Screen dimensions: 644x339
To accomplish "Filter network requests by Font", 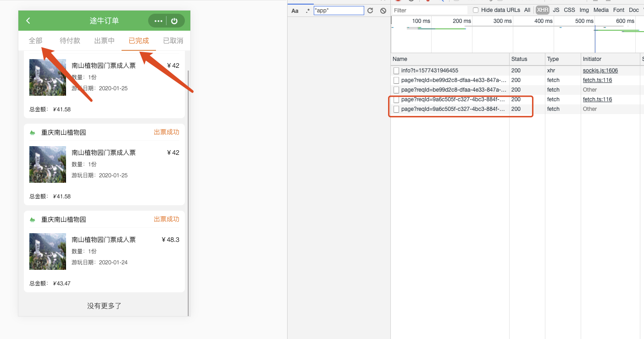I will [619, 10].
